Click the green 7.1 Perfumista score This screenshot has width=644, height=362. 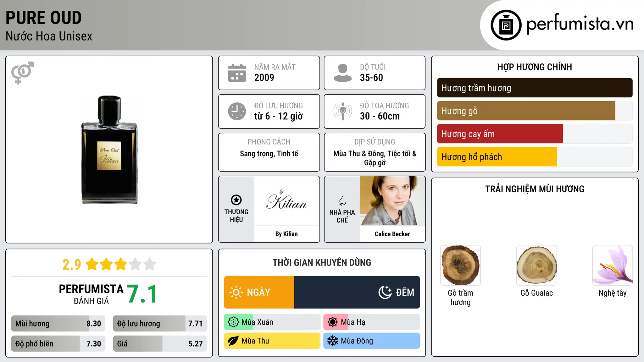click(142, 294)
